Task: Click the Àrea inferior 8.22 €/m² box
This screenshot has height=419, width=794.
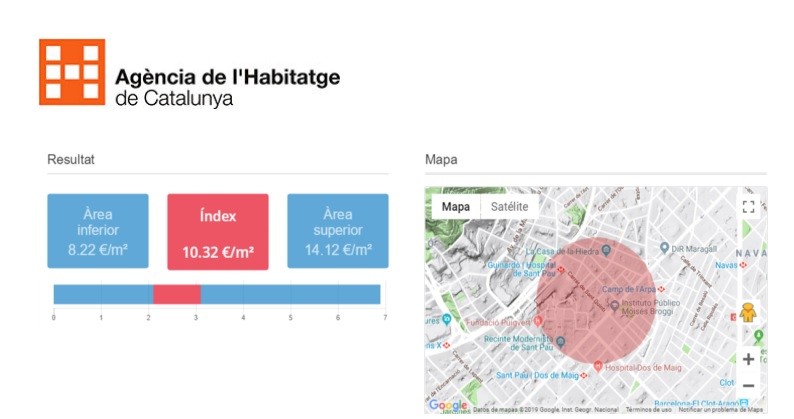Action: pos(98,231)
